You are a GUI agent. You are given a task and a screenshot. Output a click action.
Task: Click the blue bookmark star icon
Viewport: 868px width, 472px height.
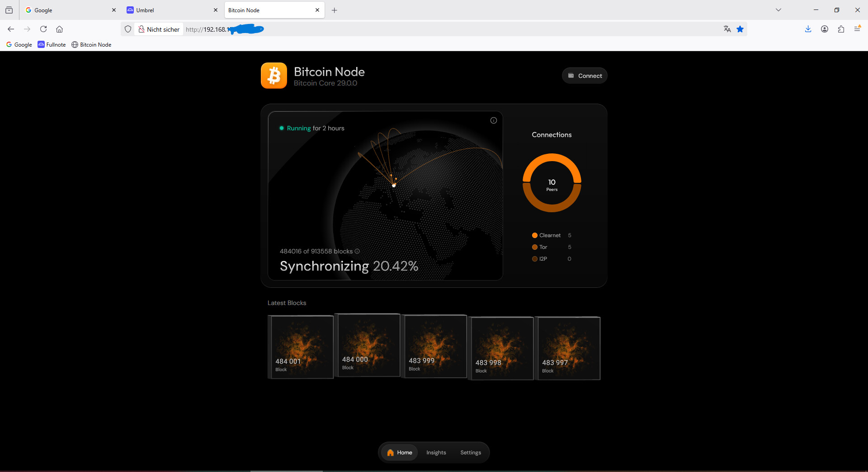pyautogui.click(x=740, y=29)
